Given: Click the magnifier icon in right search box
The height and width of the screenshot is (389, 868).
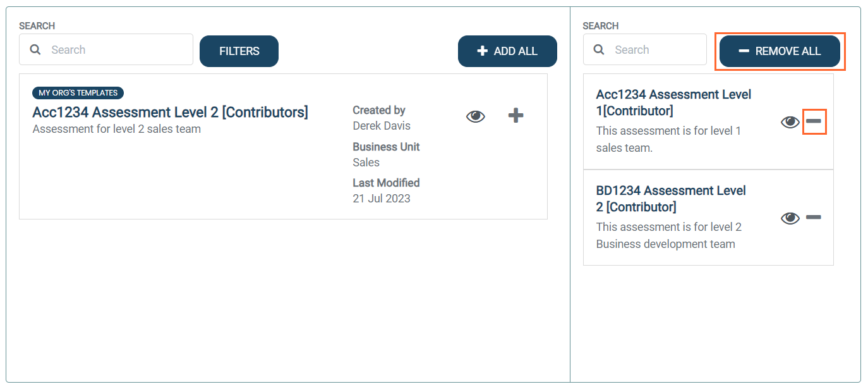Looking at the screenshot, I should [600, 49].
